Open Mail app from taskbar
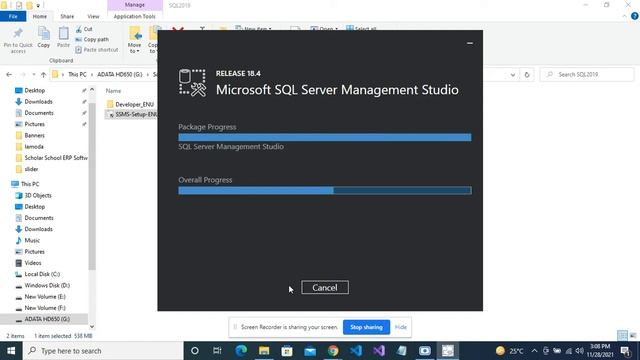Image resolution: width=640 pixels, height=360 pixels. [310, 351]
